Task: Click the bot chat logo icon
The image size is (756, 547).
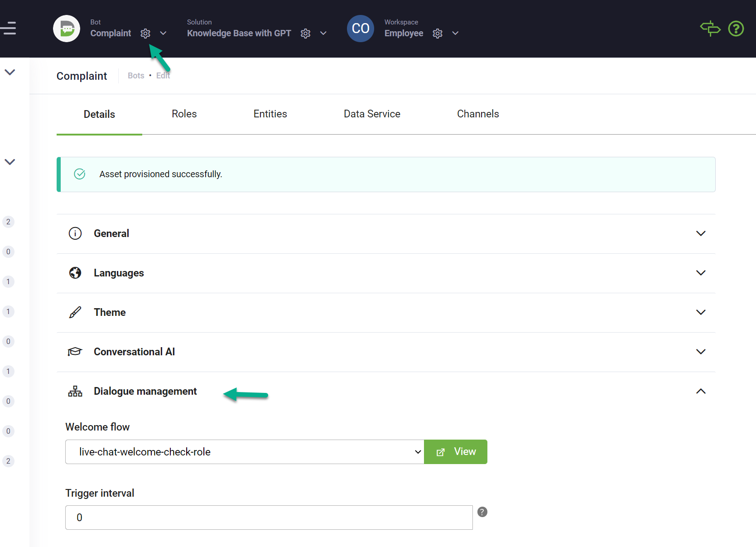Action: [67, 29]
